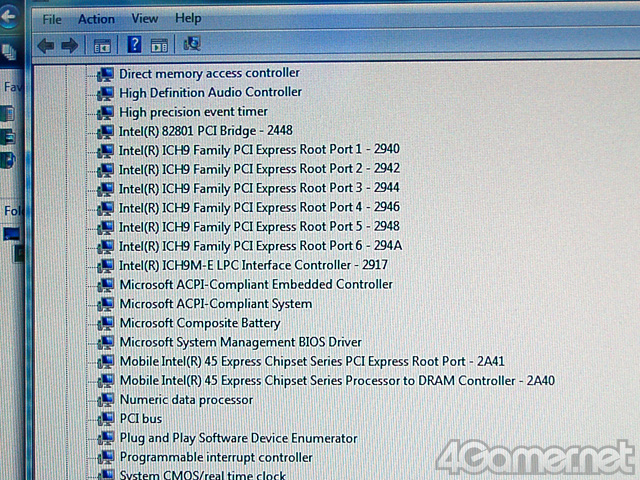Select the Processor to DRAM Controller - 2A40
Screen dimensions: 640x480
pyautogui.click(x=336, y=381)
